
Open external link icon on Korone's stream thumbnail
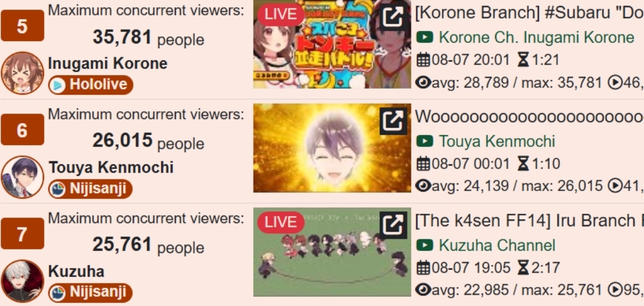coord(393,17)
